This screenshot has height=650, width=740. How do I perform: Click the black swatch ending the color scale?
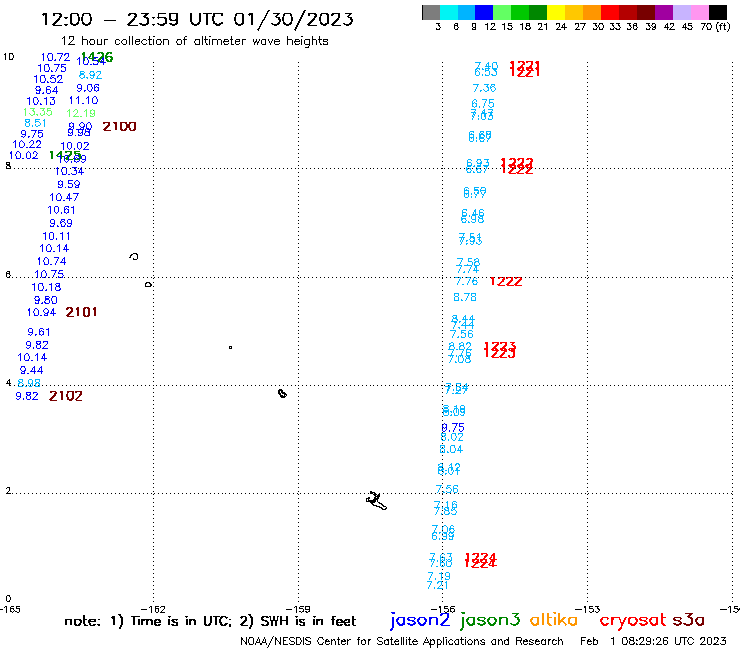pos(718,12)
